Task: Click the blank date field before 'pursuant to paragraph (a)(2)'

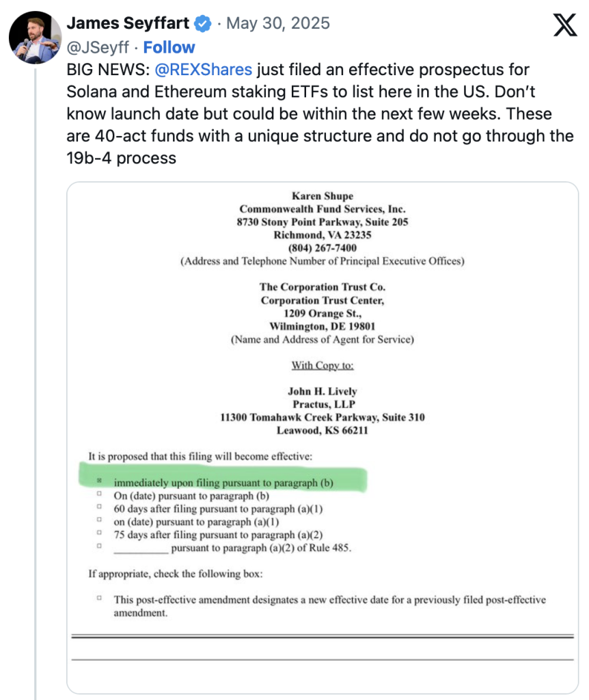Action: coord(141,548)
